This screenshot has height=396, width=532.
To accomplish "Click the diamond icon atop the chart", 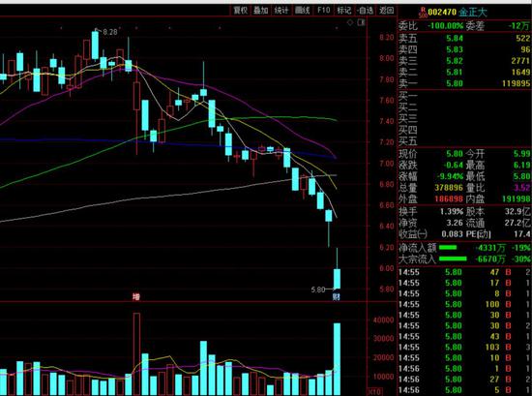I will click(x=350, y=22).
